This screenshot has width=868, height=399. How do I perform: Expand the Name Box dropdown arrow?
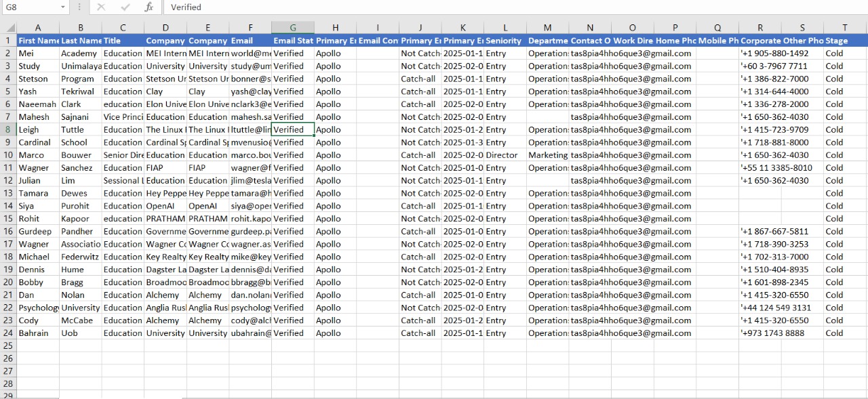(63, 7)
